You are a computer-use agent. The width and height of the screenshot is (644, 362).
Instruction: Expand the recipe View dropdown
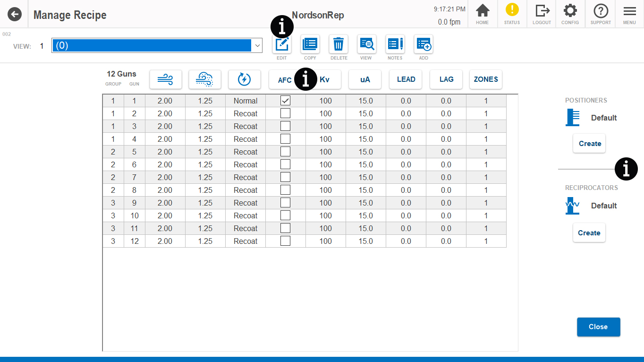coord(257,45)
